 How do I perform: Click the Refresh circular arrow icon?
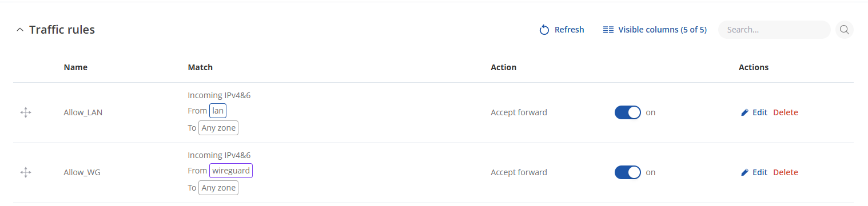tap(544, 30)
